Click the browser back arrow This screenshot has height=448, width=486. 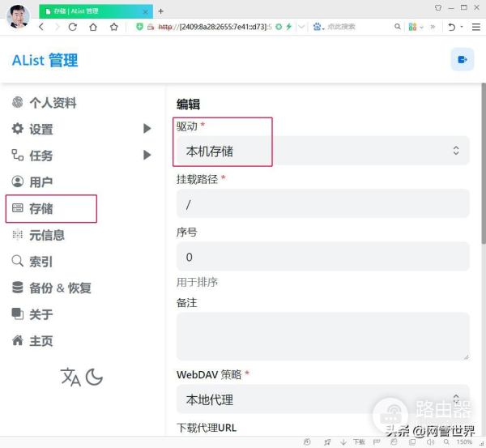[41, 27]
